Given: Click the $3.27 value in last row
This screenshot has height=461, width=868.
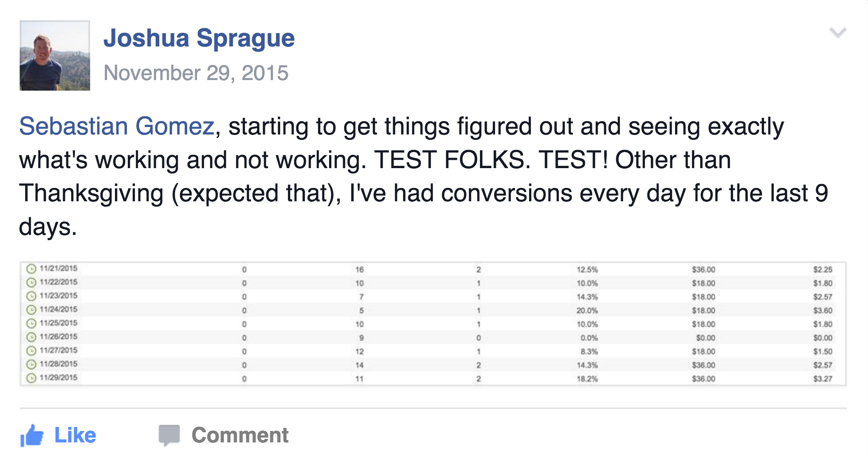Looking at the screenshot, I should point(822,379).
